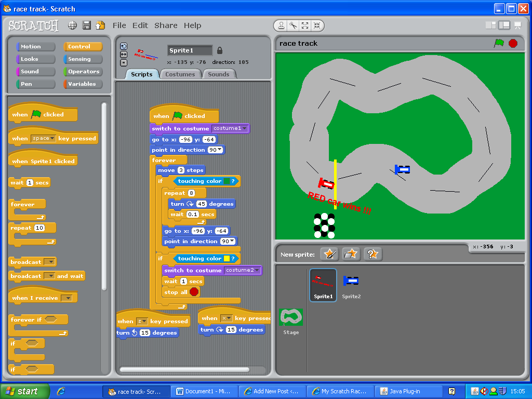
Task: Click Internet Explorer quick launch icon
Action: tap(61, 391)
